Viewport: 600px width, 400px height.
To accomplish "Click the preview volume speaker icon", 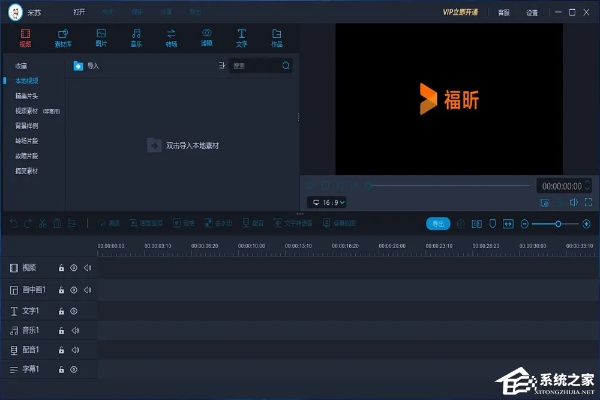I will click(x=574, y=202).
